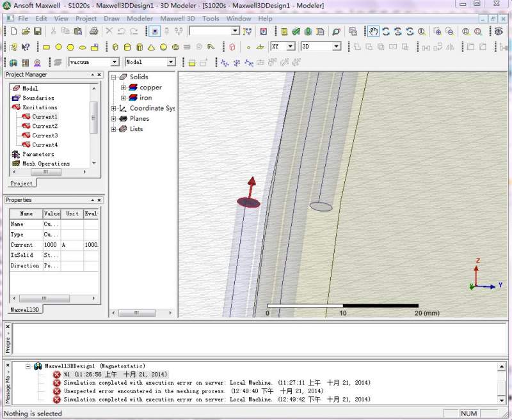Image resolution: width=512 pixels, height=420 pixels.
Task: Expand the Planes tree node
Action: point(114,119)
